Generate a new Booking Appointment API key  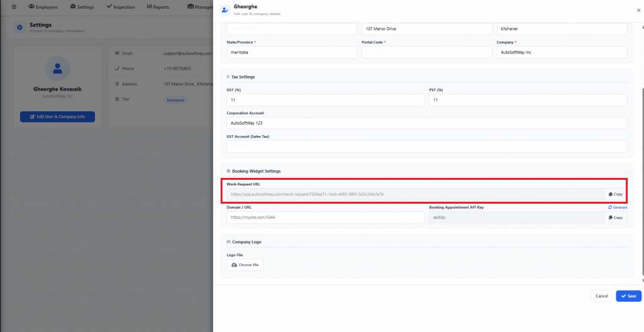pyautogui.click(x=617, y=207)
